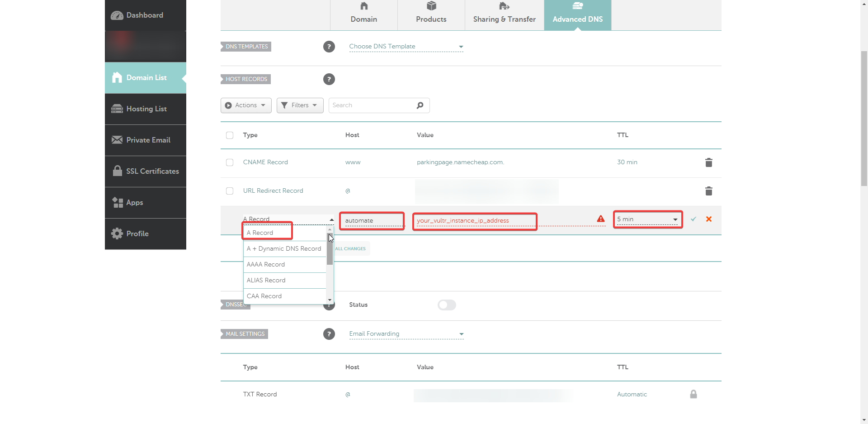Click the TXT Record lock icon

tap(693, 394)
